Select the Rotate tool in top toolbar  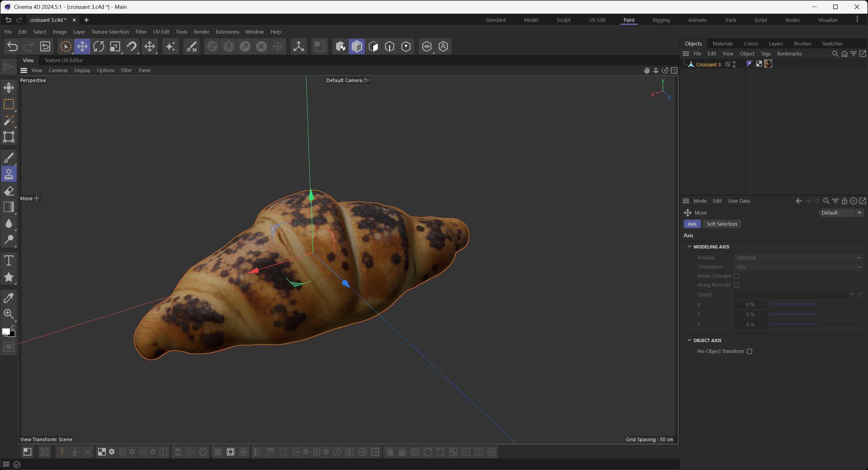pos(98,46)
